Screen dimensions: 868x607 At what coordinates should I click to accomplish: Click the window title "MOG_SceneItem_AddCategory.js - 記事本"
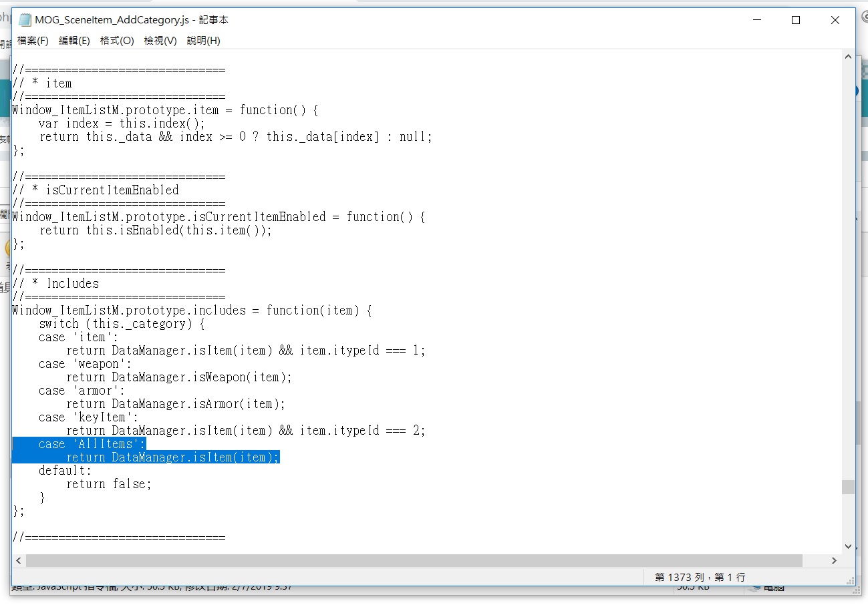tap(132, 20)
